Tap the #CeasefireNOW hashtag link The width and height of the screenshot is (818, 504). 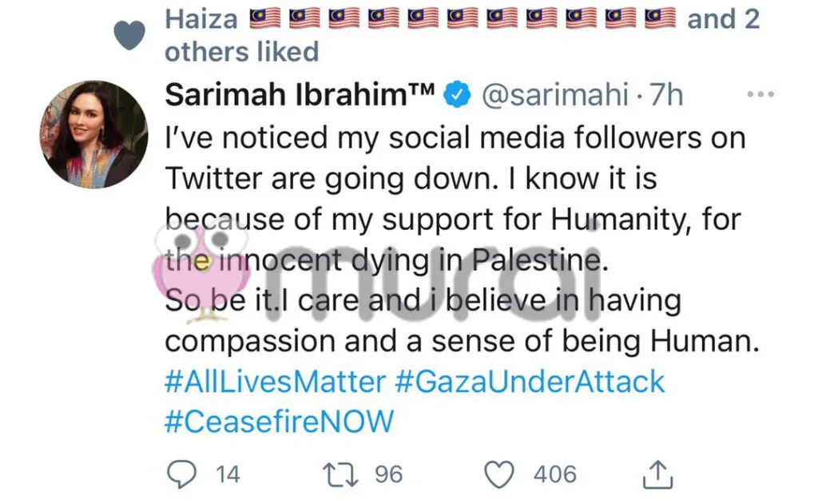(x=279, y=422)
